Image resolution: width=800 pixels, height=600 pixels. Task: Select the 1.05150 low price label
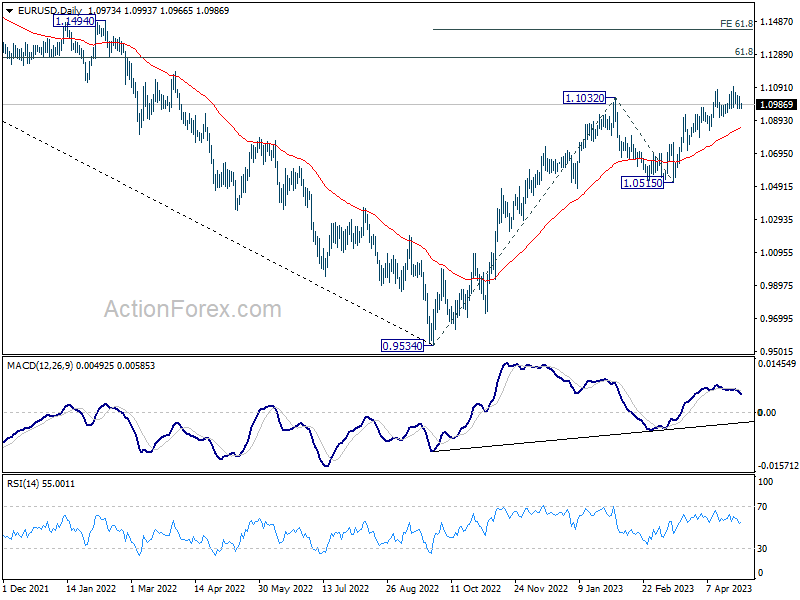tap(642, 183)
